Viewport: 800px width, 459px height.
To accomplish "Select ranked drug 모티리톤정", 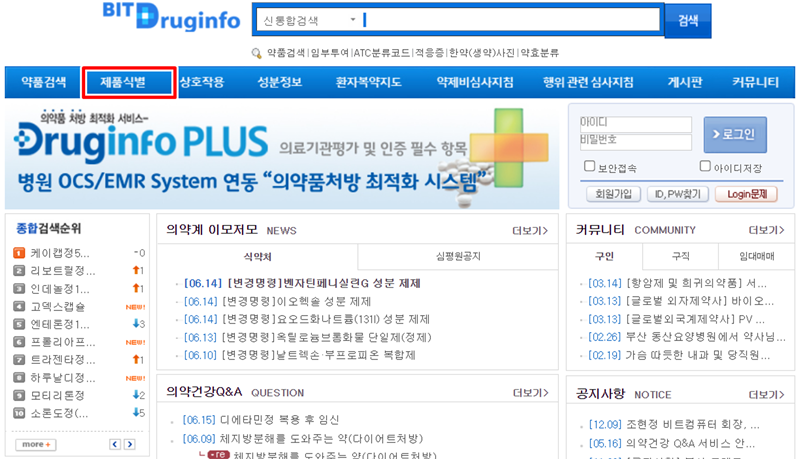I will [x=58, y=395].
